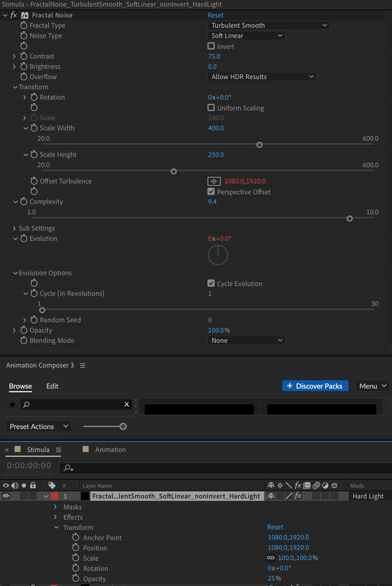Open the Overflow dropdown
Viewport: 392px width, 586px height.
coord(262,77)
